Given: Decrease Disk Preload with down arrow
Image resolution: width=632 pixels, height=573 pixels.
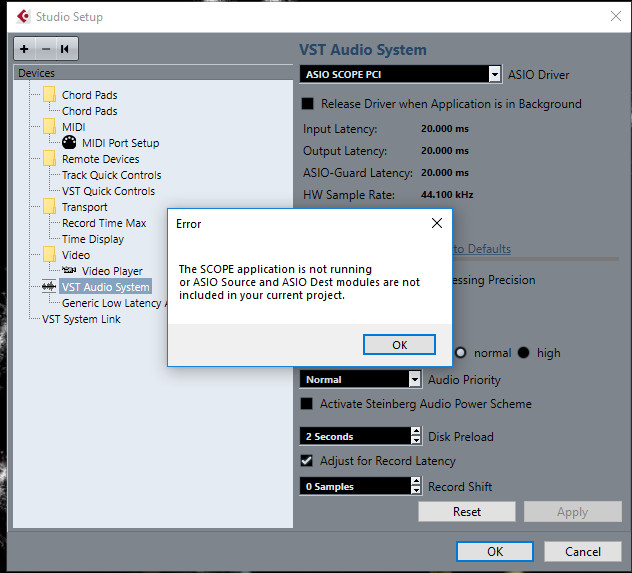Looking at the screenshot, I should (416, 440).
